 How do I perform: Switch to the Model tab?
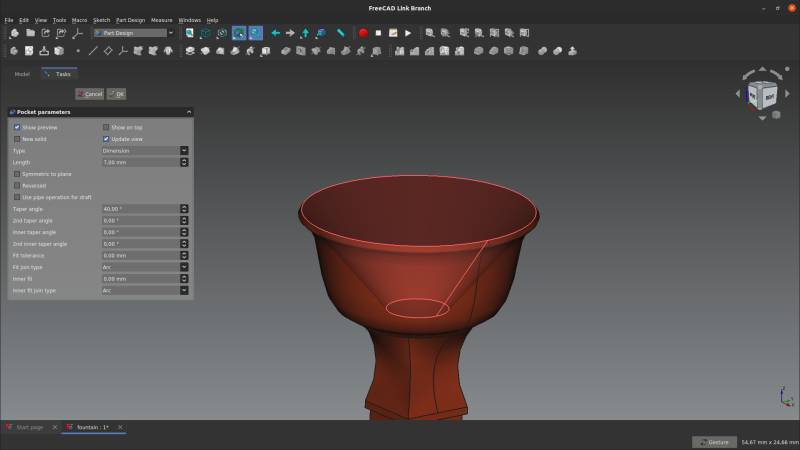pyautogui.click(x=22, y=74)
